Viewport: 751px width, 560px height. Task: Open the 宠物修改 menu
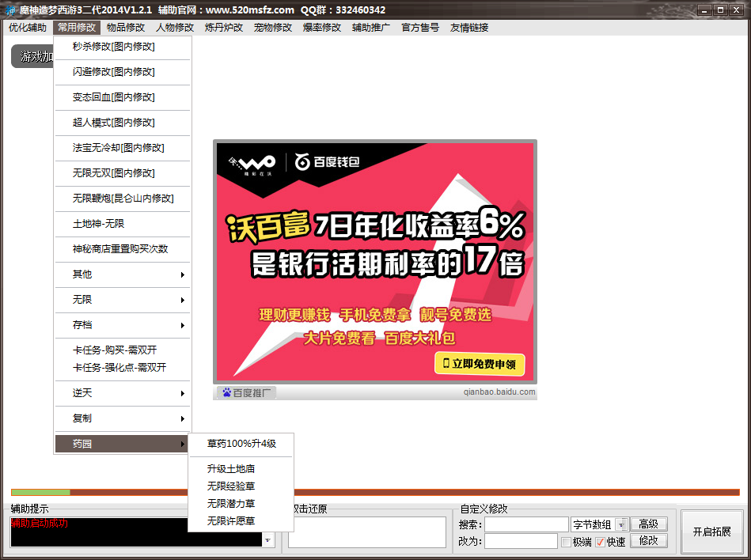coord(273,27)
